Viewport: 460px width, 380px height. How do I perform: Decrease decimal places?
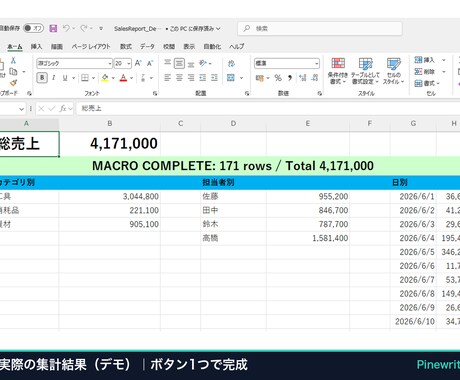click(x=314, y=78)
